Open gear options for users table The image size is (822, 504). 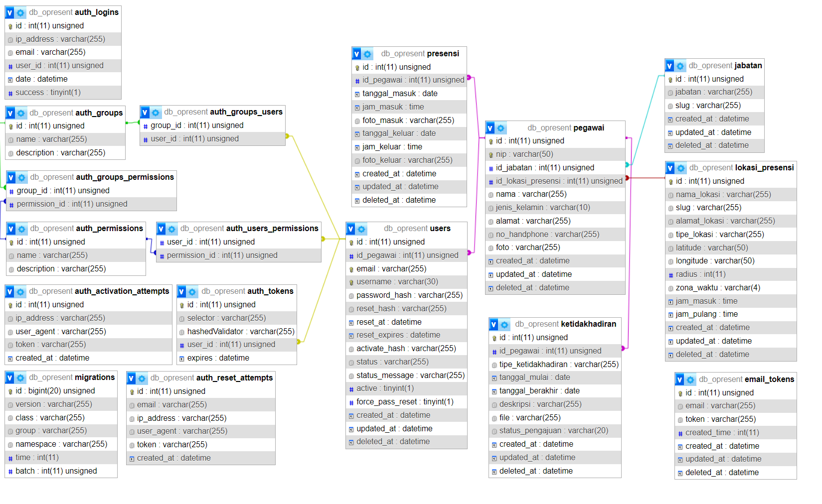click(361, 229)
